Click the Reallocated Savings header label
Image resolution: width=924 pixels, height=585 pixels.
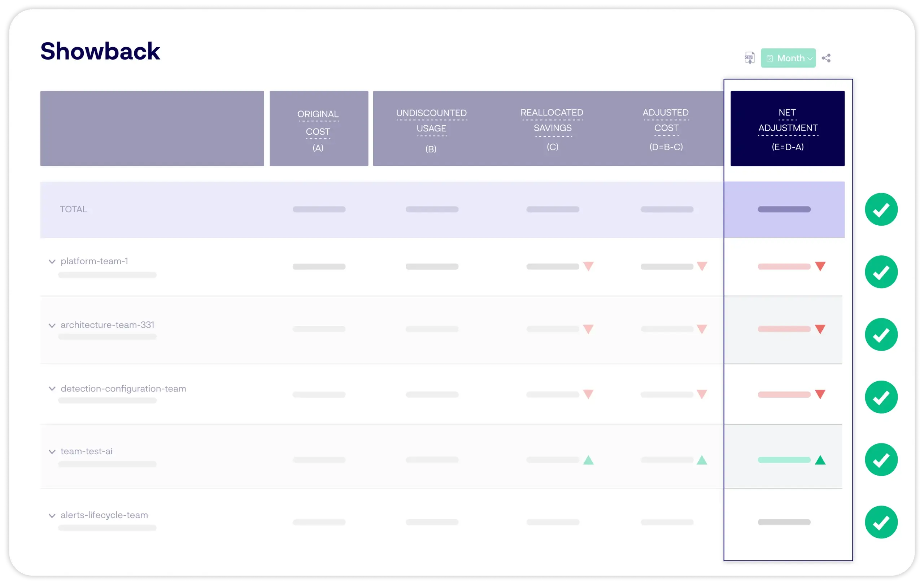(552, 120)
